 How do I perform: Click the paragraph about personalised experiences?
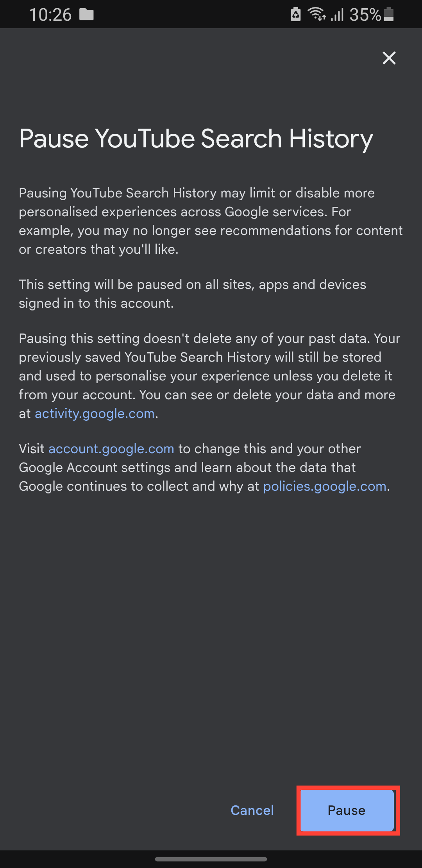[x=210, y=221]
